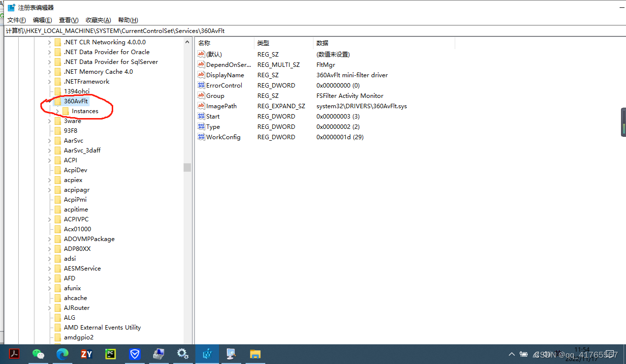This screenshot has height=364, width=626.
Task: Open the ZY app from the taskbar
Action: (87, 354)
